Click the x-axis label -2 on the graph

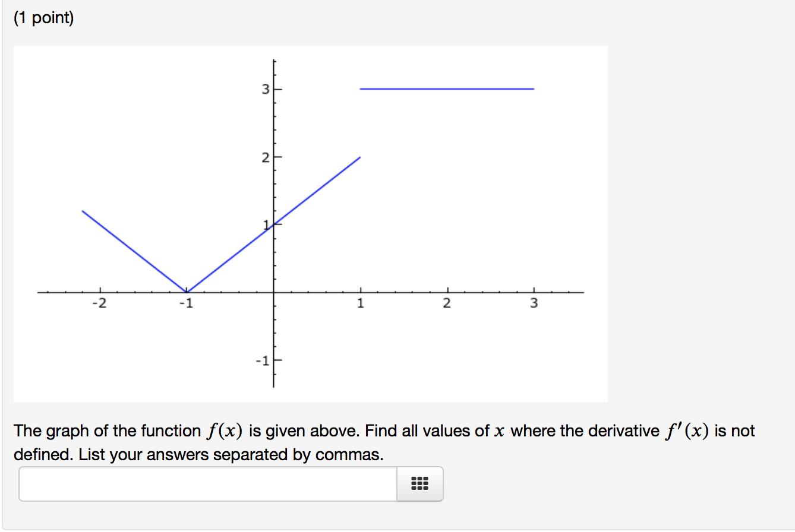[x=100, y=303]
